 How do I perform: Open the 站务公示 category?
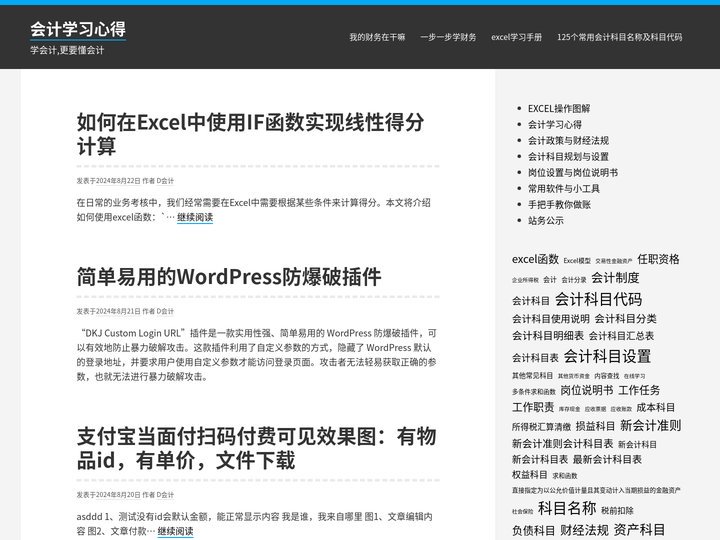pos(546,221)
